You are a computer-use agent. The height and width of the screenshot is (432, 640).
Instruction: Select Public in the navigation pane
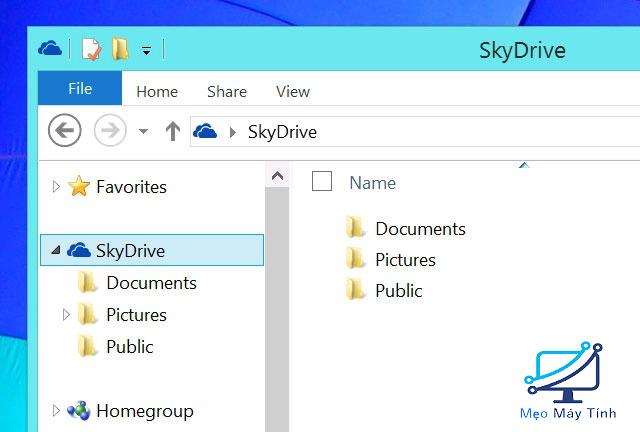point(130,347)
